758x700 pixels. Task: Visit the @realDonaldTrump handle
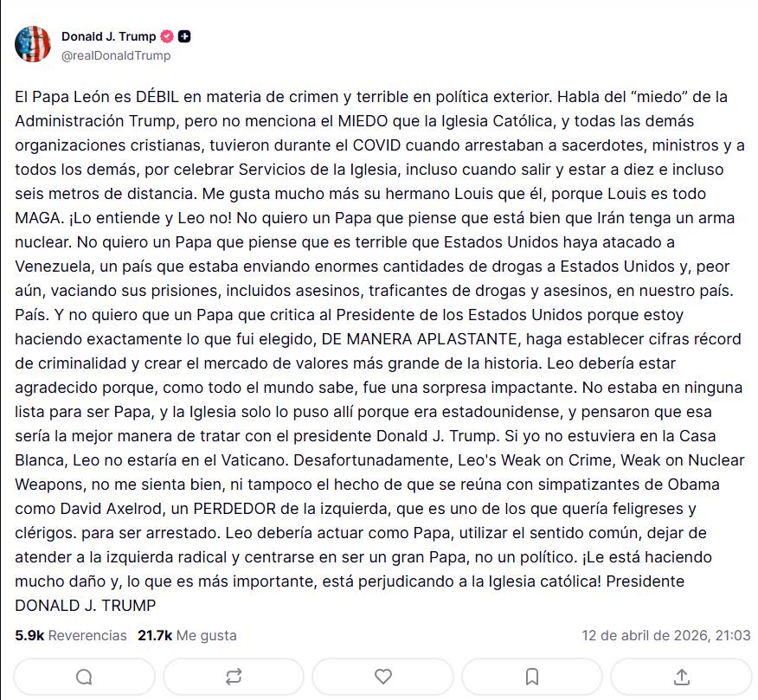[x=116, y=55]
